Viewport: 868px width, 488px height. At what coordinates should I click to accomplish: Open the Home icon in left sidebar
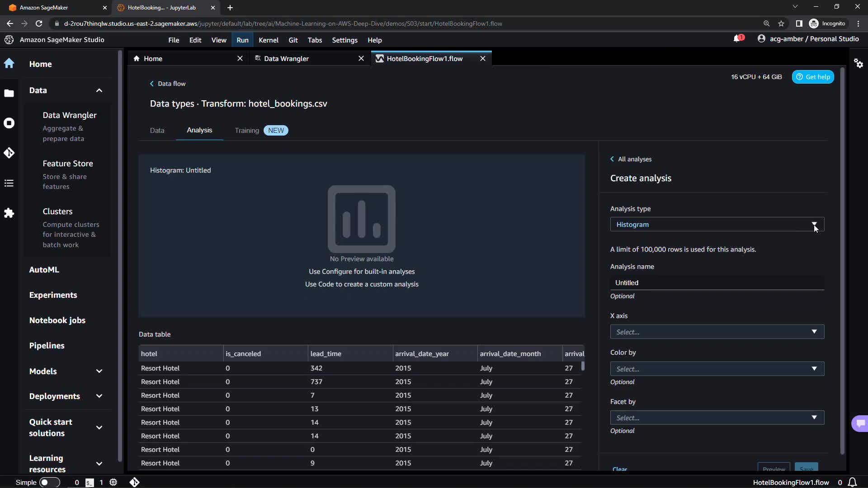point(9,64)
